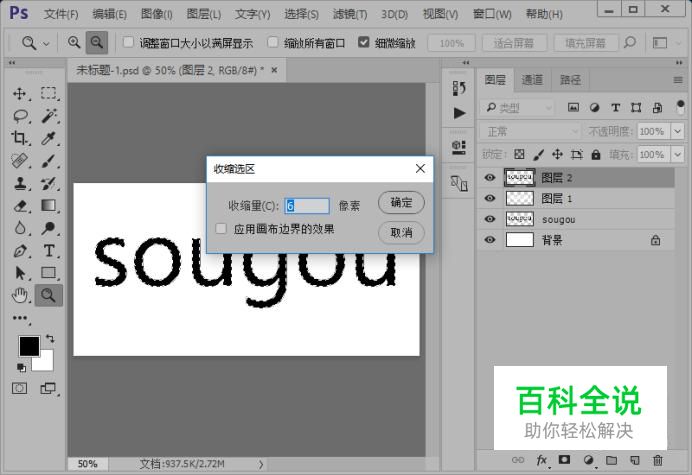Search Photoshop using the magnifier icon

pos(630,42)
